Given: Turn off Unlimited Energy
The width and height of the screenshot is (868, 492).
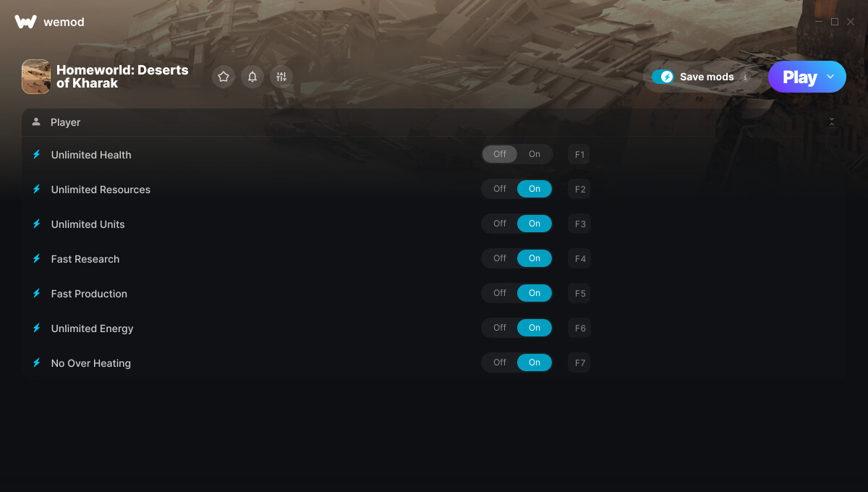Looking at the screenshot, I should click(x=500, y=328).
